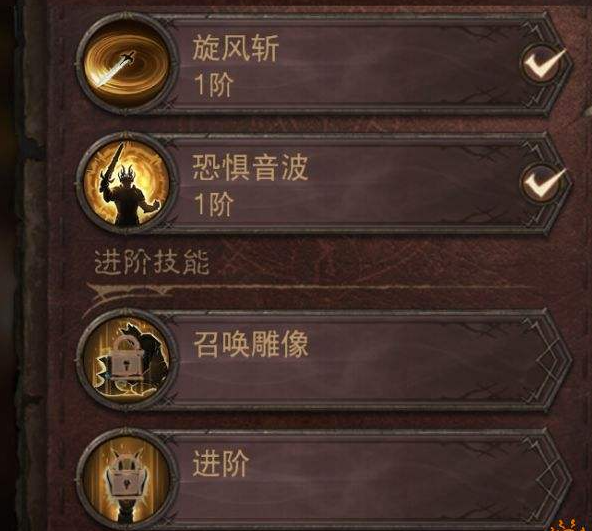Toggle the empty 召唤雕像 selection diamond
The width and height of the screenshot is (592, 531).
(x=549, y=361)
